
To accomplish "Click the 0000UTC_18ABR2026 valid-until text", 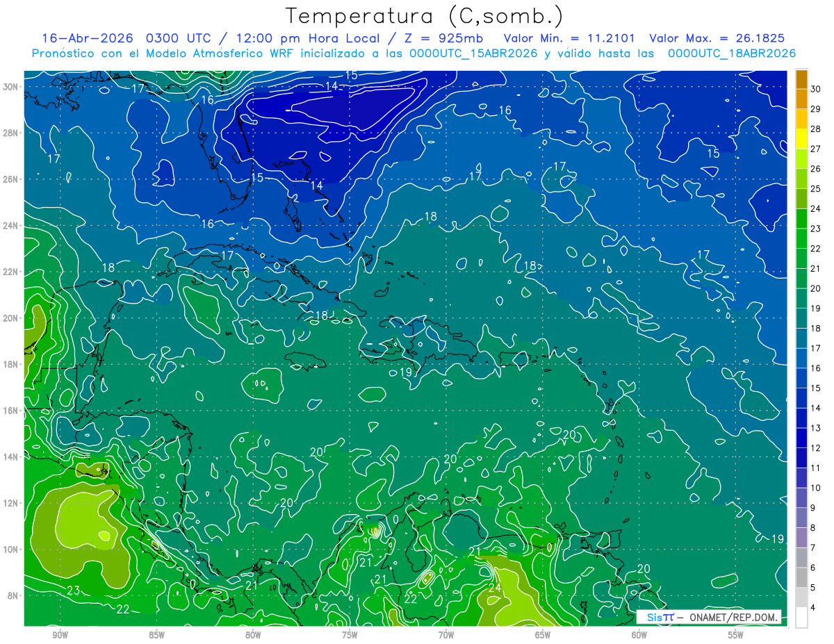I will coord(732,53).
